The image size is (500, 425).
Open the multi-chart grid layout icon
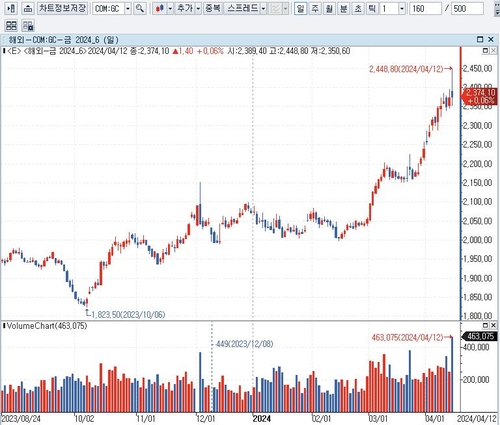[11, 25]
